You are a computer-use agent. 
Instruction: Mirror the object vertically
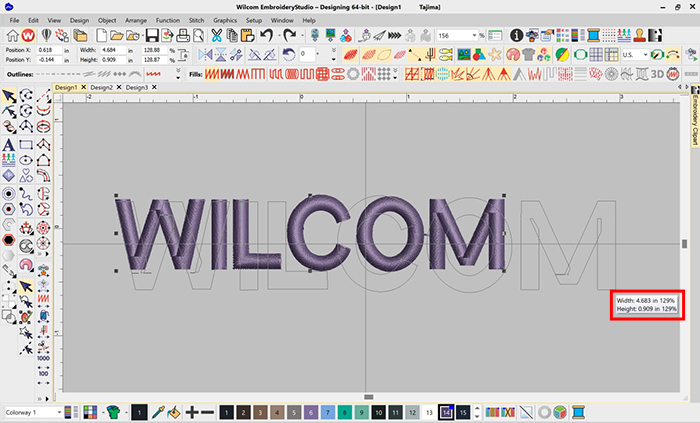(x=221, y=55)
